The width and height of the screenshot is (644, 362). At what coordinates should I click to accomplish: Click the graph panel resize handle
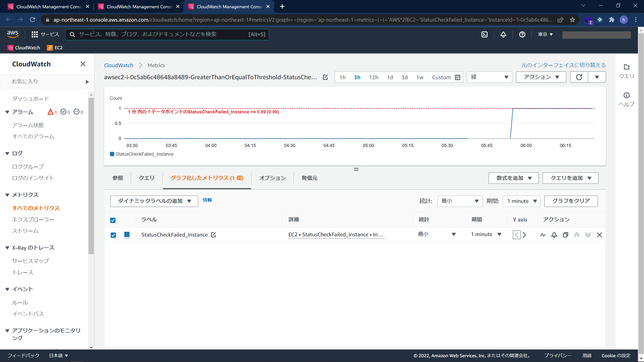[x=356, y=169]
